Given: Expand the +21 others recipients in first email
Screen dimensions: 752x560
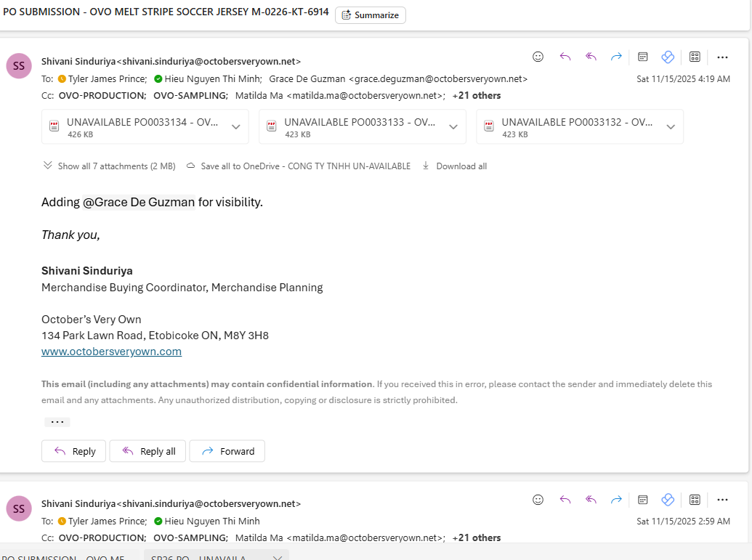Looking at the screenshot, I should coord(477,95).
